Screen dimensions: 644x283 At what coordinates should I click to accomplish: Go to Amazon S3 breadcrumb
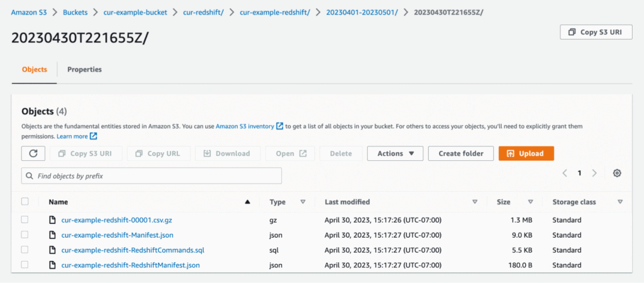pyautogui.click(x=29, y=13)
